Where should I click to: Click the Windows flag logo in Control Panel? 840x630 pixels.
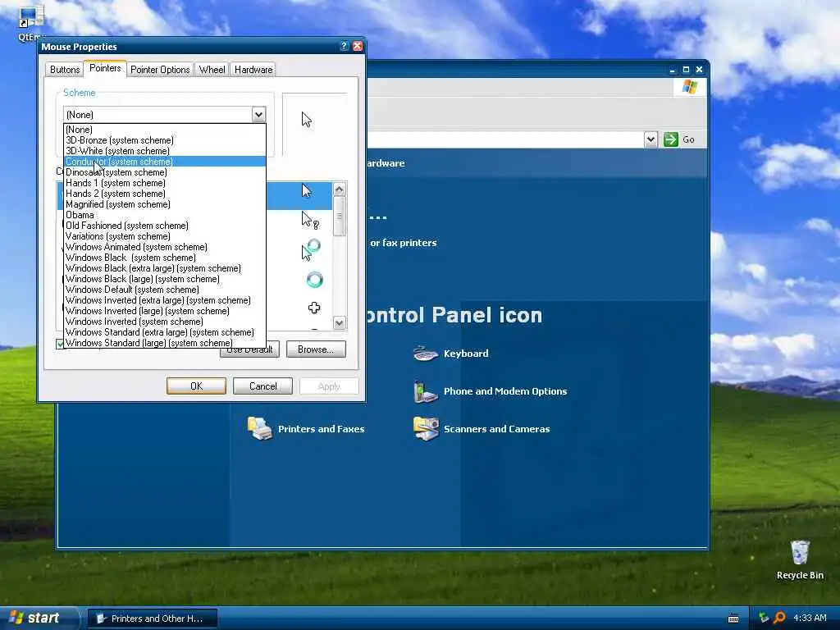click(690, 87)
